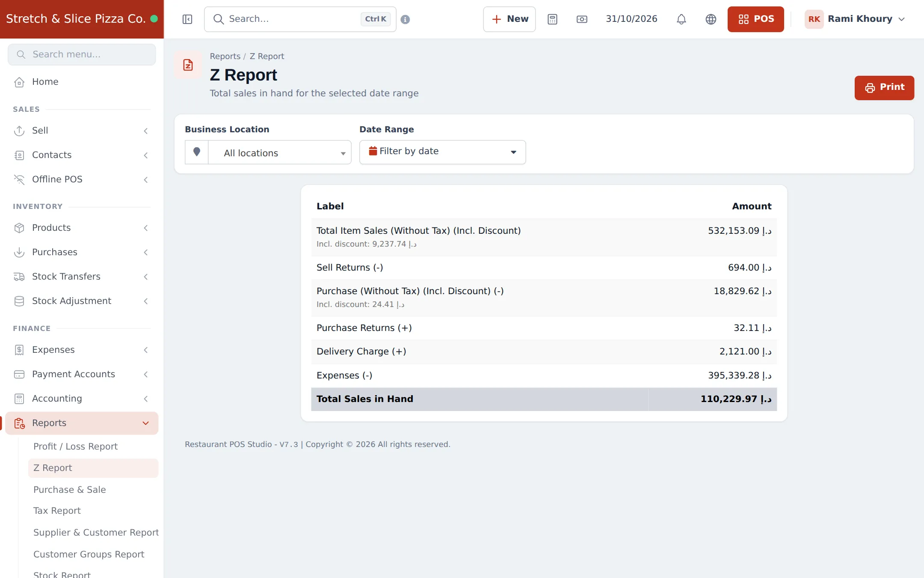Expand the Stock Adjustment submenu chevron
Viewport: 924px width, 578px height.
146,301
